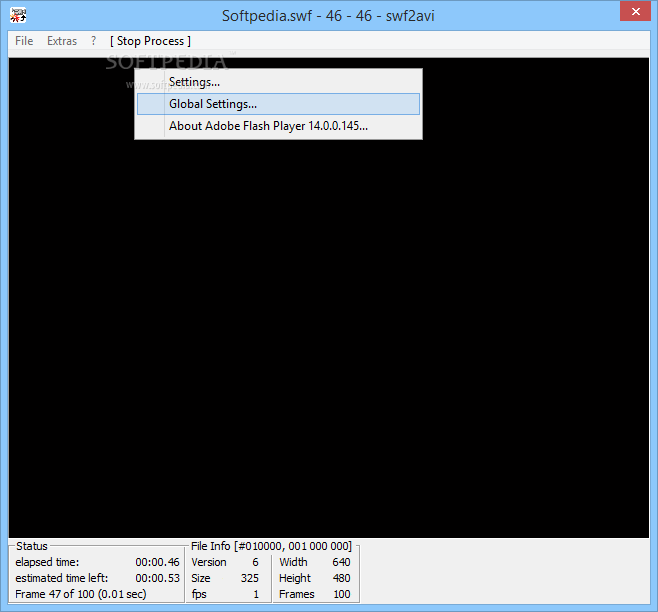Click the Size value 325

(250, 578)
